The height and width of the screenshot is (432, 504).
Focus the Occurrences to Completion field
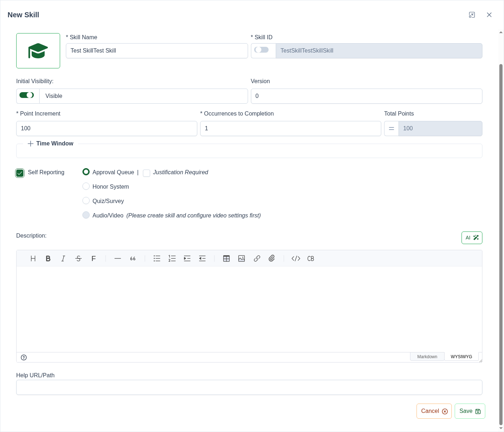pos(291,129)
